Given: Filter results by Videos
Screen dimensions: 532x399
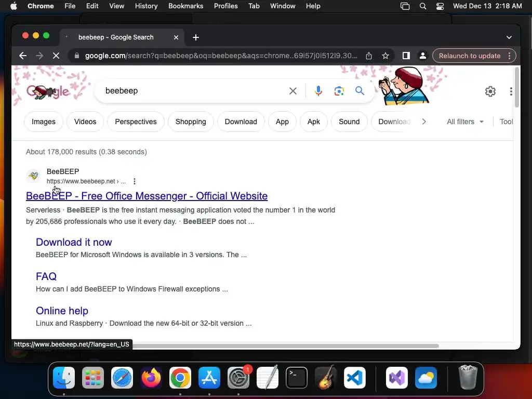Looking at the screenshot, I should (85, 122).
